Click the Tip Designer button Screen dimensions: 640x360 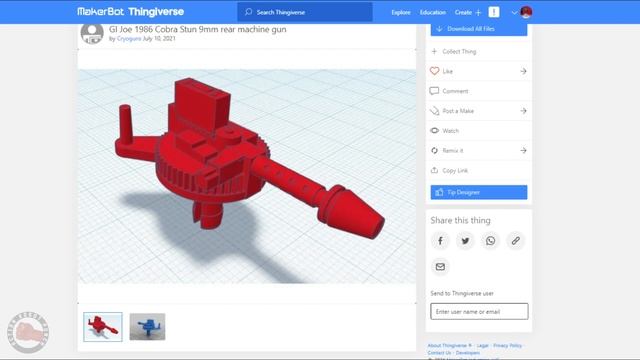pyautogui.click(x=479, y=192)
